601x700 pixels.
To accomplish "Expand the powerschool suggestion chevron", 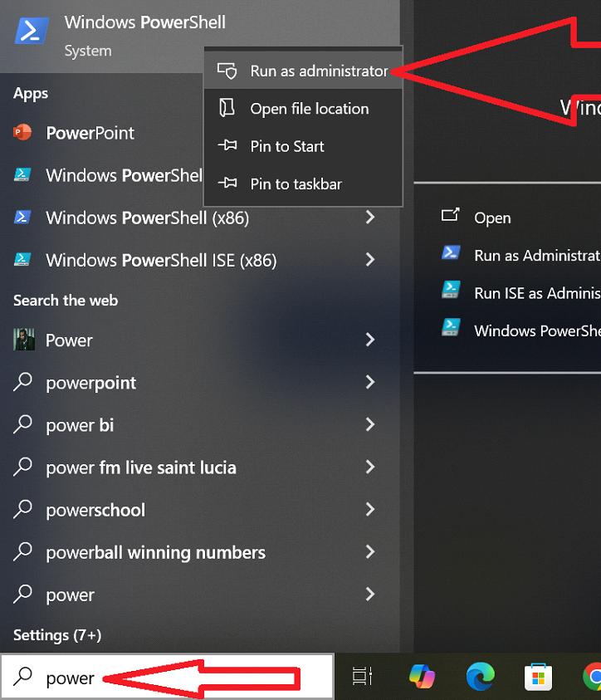I will [x=370, y=509].
